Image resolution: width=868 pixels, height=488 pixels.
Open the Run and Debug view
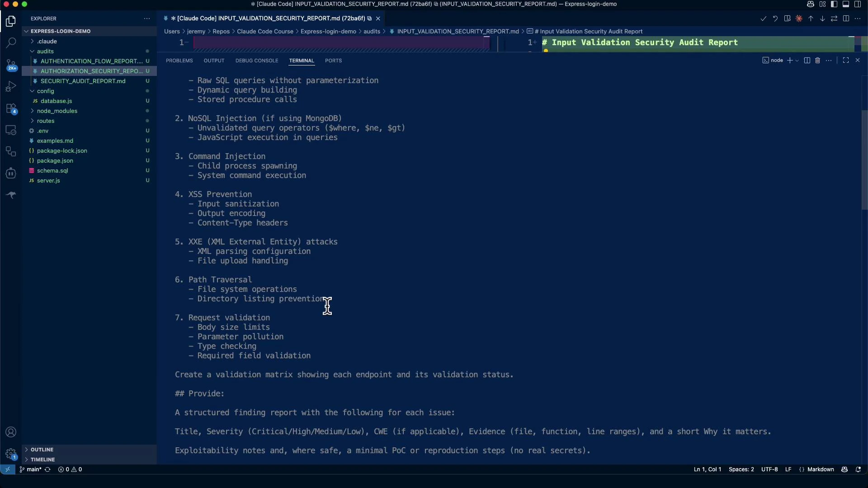11,86
